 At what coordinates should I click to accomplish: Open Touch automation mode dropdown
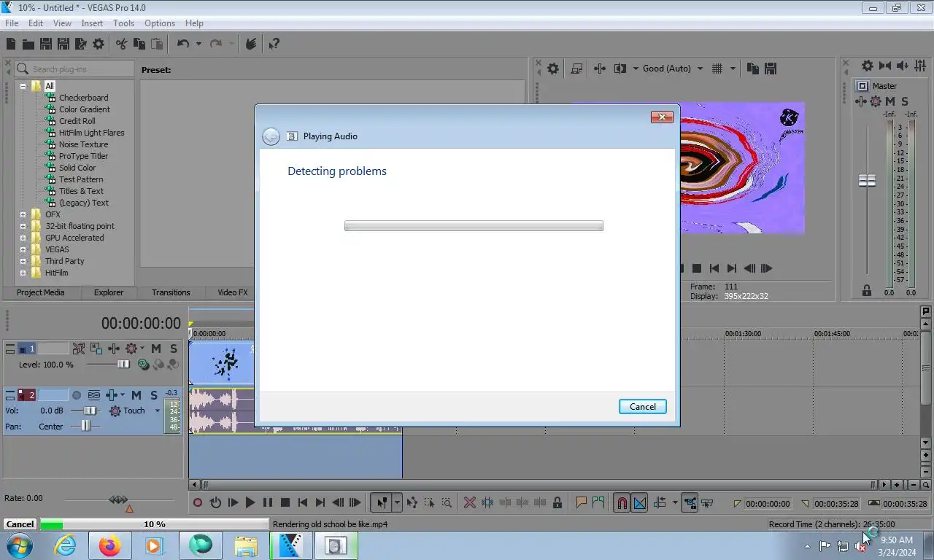point(157,411)
